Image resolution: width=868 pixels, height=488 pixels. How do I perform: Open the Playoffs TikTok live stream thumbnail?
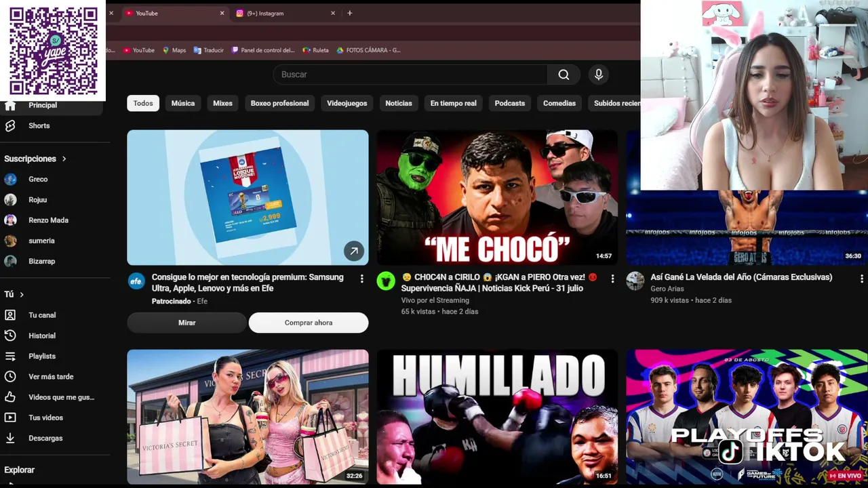(747, 417)
